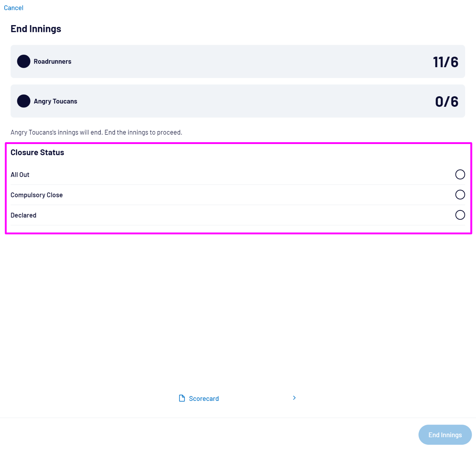Viewport: 476px width, 449px height.
Task: Click the Compulsory Close option label
Action: [37, 195]
